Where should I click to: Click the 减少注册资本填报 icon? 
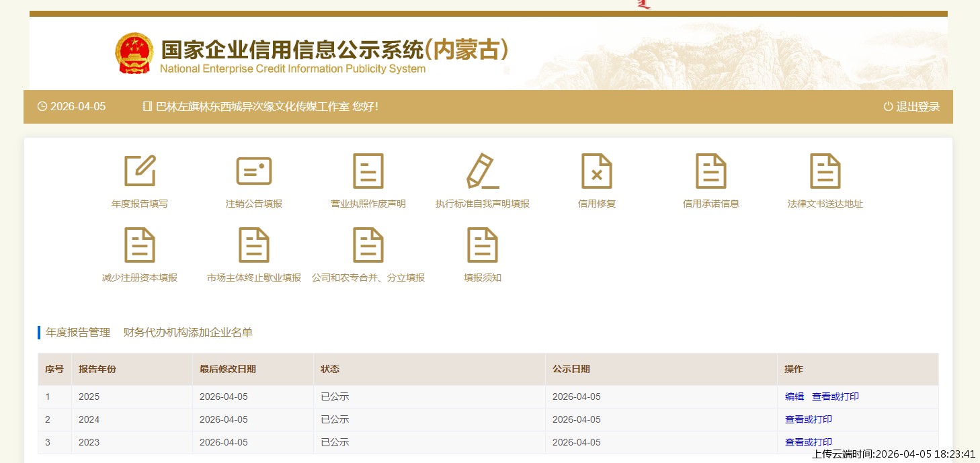coord(140,245)
